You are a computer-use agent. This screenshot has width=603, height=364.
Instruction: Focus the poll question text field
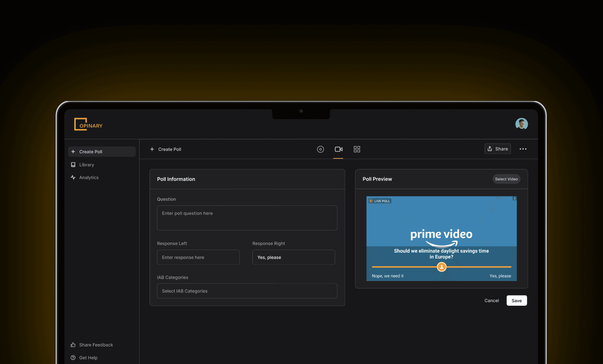point(247,218)
